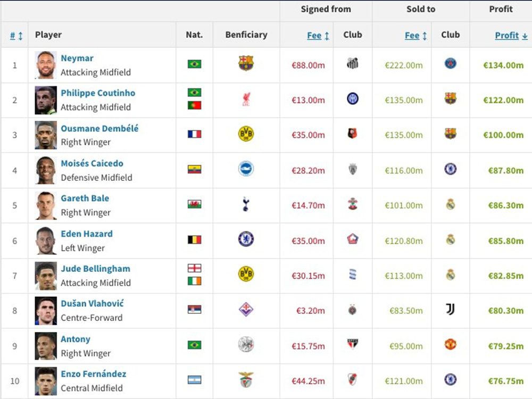Click Eden Hazard's portrait thumbnail
The image size is (532, 399).
pyautogui.click(x=46, y=240)
